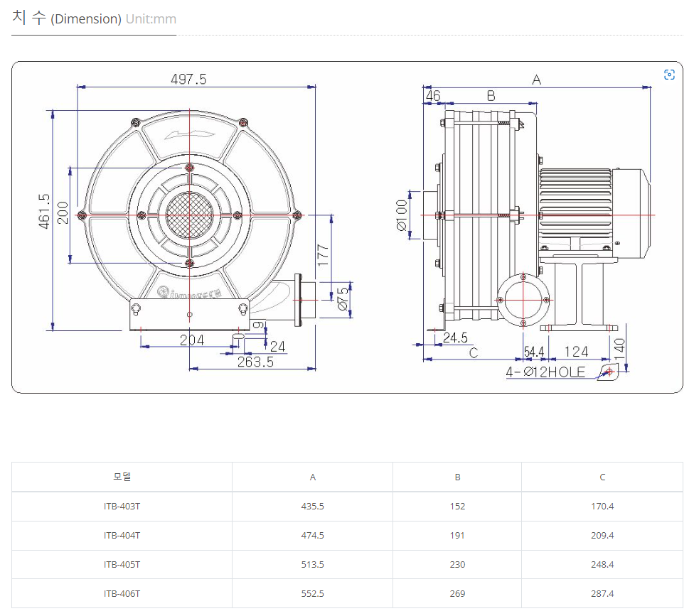Click the 435.5 value in the table
The image size is (694, 616).
(x=312, y=507)
